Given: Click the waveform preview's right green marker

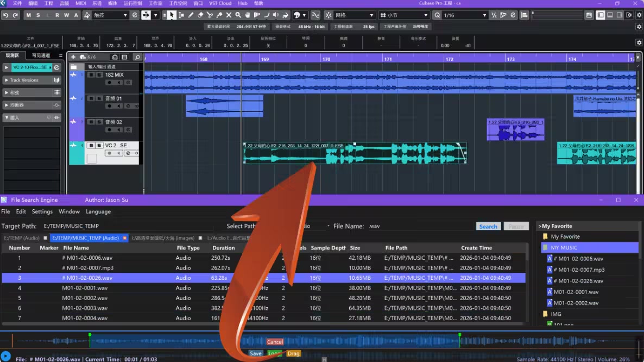Looking at the screenshot, I should [x=459, y=335].
